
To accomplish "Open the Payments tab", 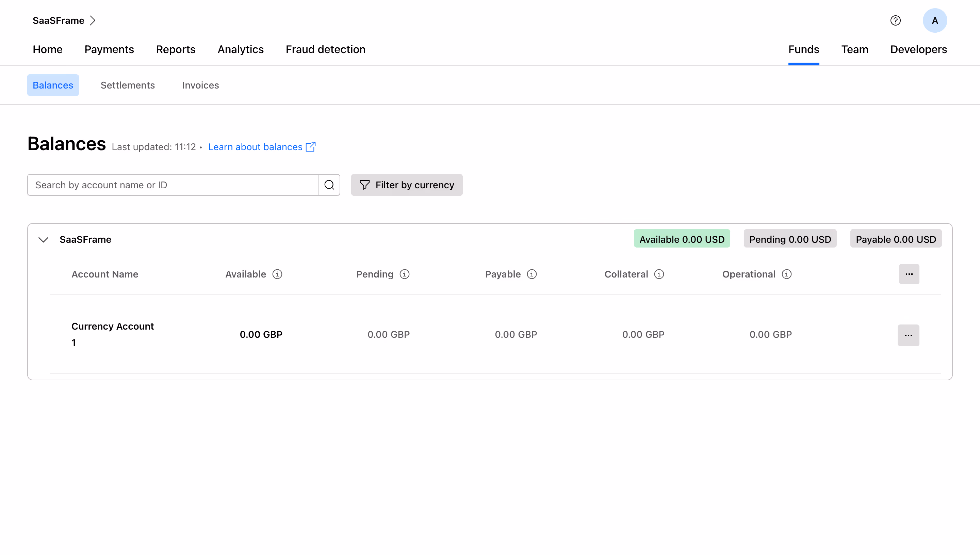I will coord(109,50).
